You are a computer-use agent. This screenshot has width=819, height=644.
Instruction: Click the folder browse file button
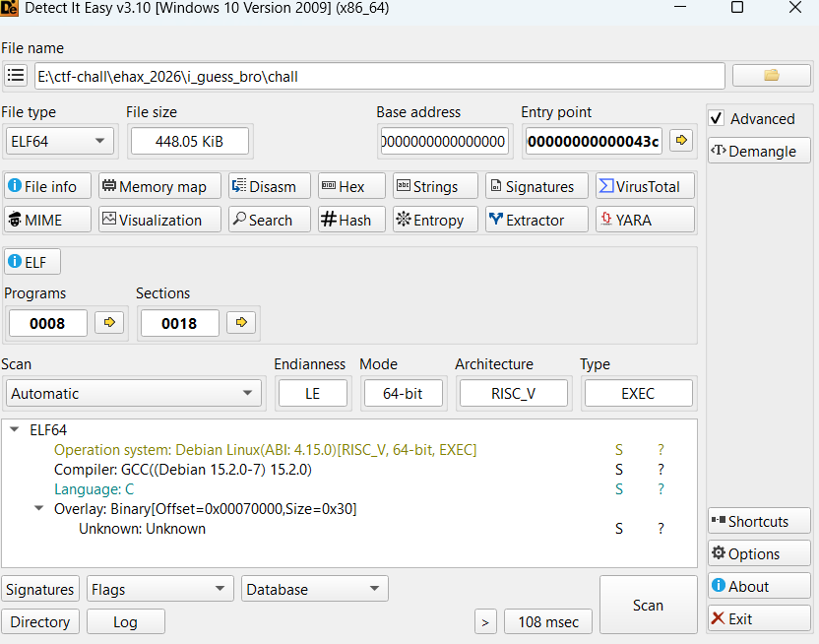pos(771,76)
